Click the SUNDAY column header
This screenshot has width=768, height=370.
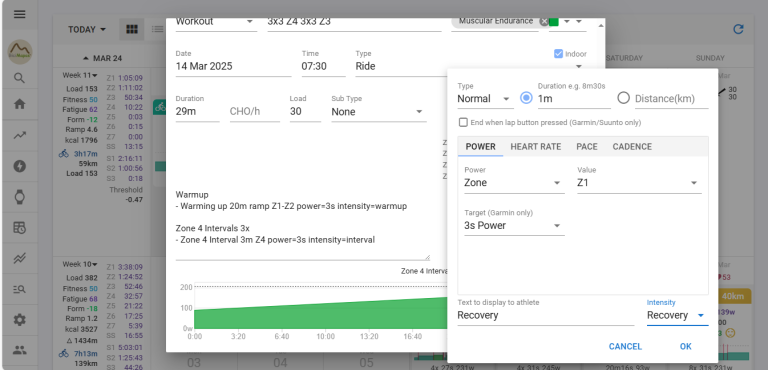pos(710,58)
